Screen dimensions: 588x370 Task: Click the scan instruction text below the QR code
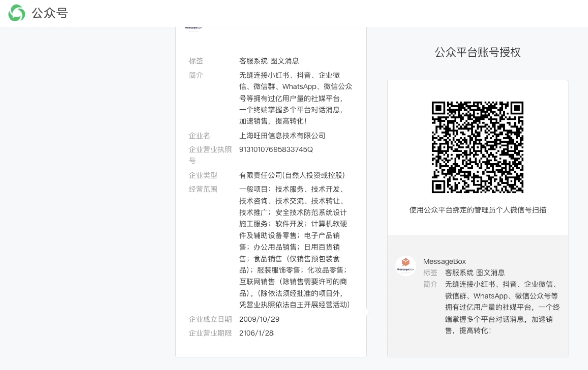[477, 209]
